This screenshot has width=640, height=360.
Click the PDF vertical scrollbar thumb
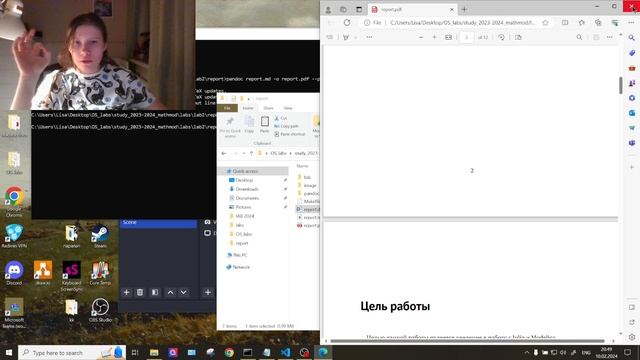[x=620, y=85]
